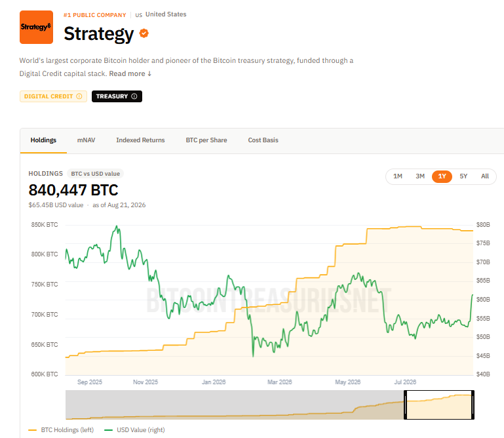Click the highlighted window in chart navigator

coord(439,405)
